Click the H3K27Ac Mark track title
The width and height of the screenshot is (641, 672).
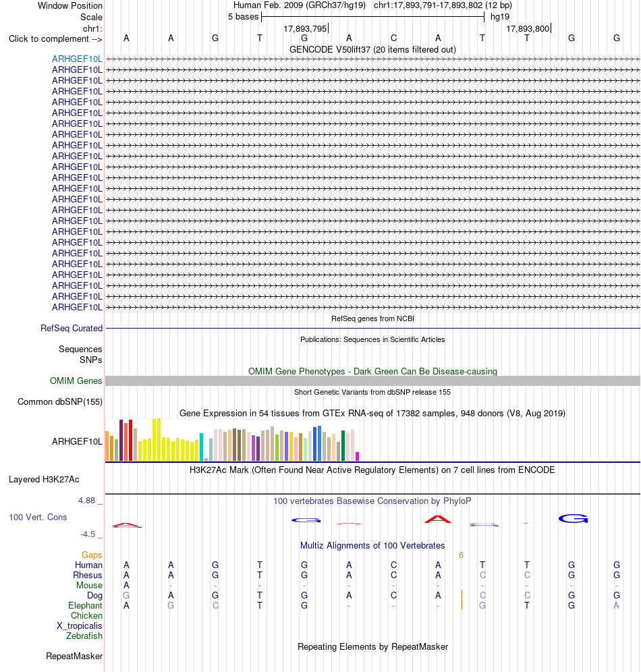point(372,470)
